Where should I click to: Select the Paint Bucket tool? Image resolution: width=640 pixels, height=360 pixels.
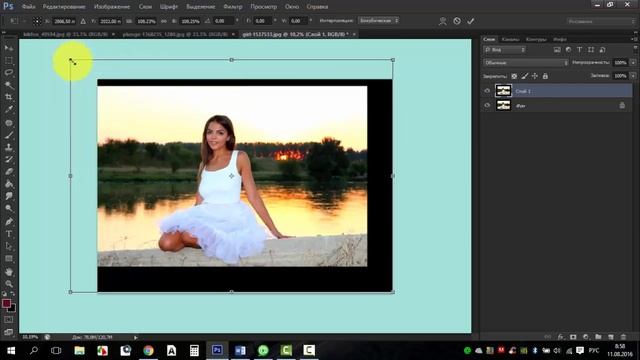(9, 184)
